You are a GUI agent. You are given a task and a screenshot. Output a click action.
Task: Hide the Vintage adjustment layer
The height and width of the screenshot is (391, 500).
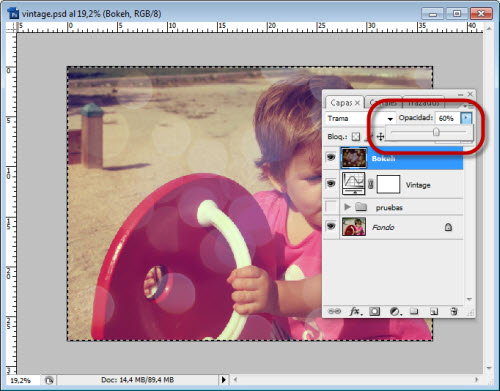331,183
